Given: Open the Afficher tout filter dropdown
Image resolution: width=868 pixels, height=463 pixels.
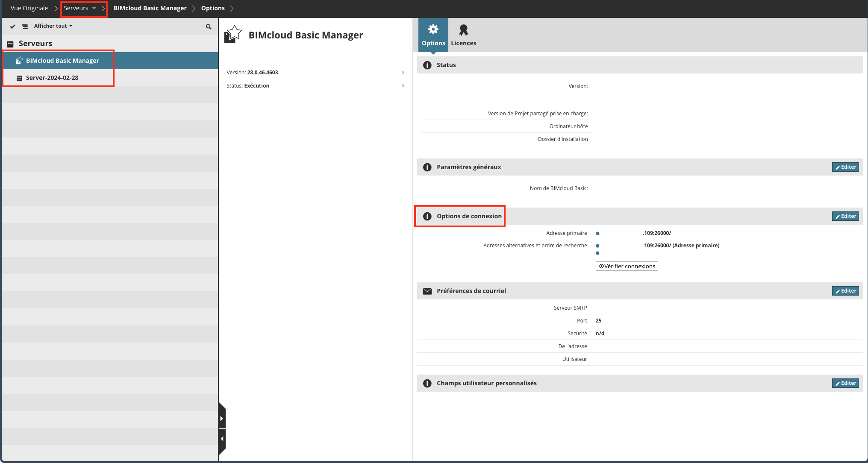Looking at the screenshot, I should pyautogui.click(x=53, y=26).
